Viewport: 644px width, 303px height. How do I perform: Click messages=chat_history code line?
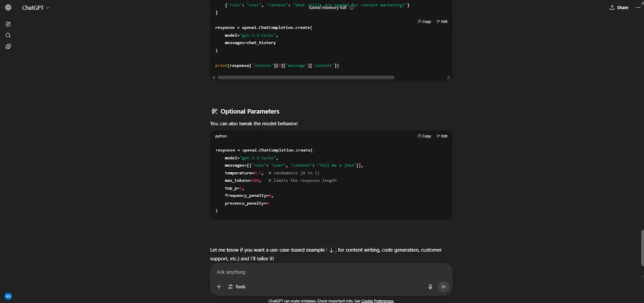click(250, 43)
